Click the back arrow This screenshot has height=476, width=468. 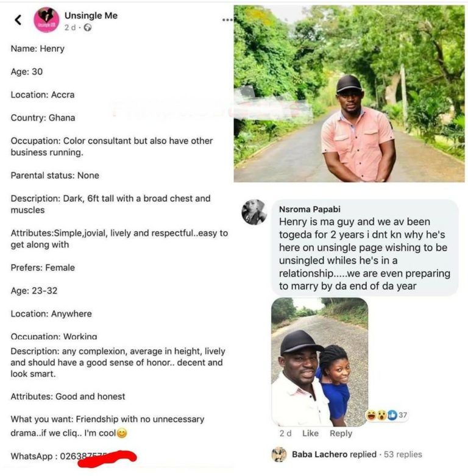coord(18,20)
